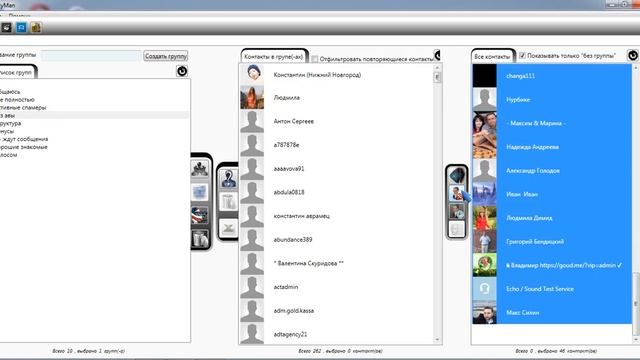The height and width of the screenshot is (360, 640).
Task: Click the top people icon in the groups action strip
Action: [200, 168]
